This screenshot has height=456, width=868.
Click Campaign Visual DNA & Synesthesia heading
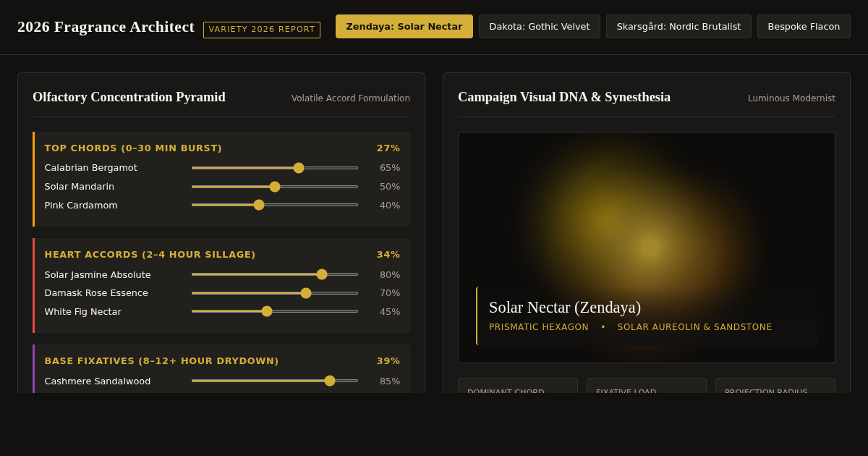564,97
